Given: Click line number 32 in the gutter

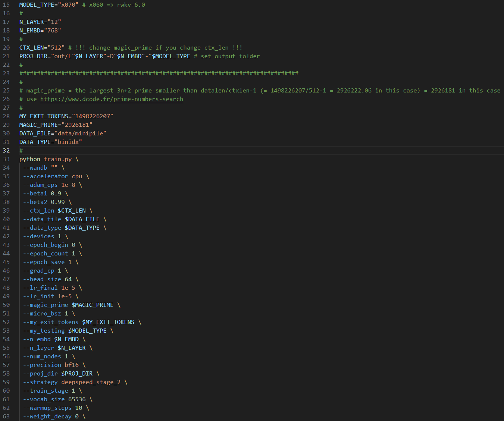Looking at the screenshot, I should [6, 151].
